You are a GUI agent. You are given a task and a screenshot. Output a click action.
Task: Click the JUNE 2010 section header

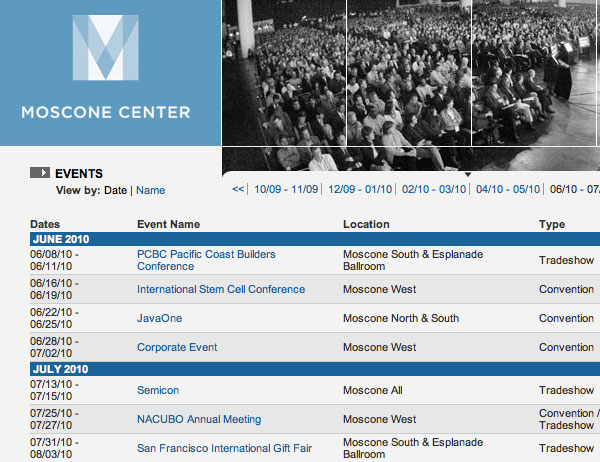tap(60, 239)
